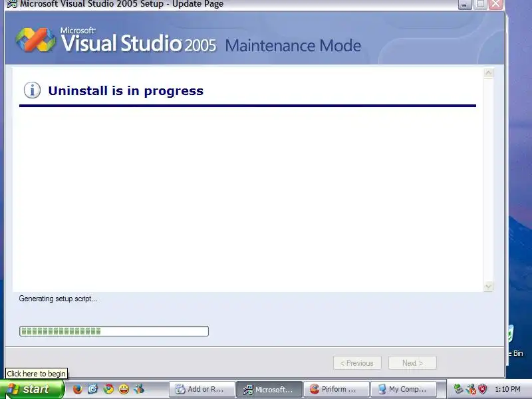Minimize the Visual Studio Setup window
532x399 pixels.
point(465,4)
